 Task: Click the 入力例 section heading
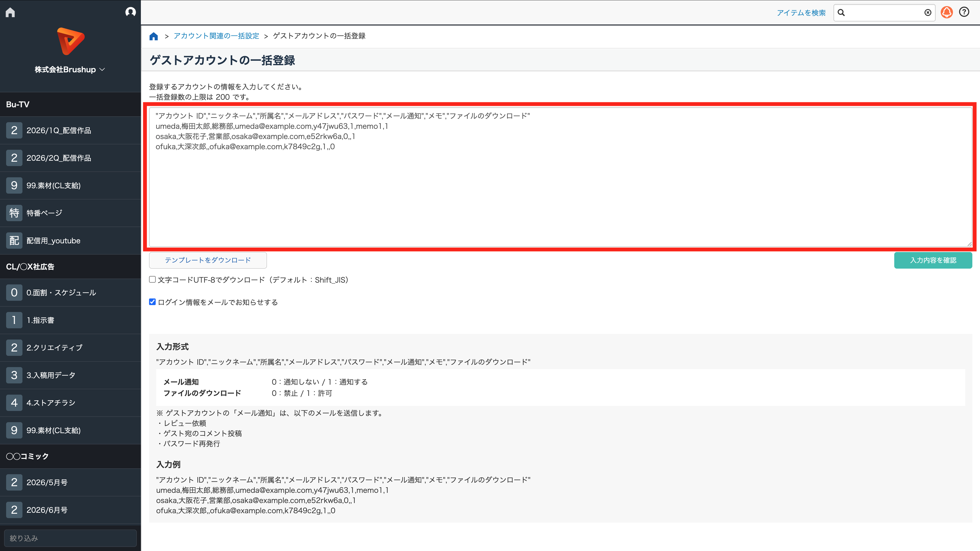[x=168, y=465]
